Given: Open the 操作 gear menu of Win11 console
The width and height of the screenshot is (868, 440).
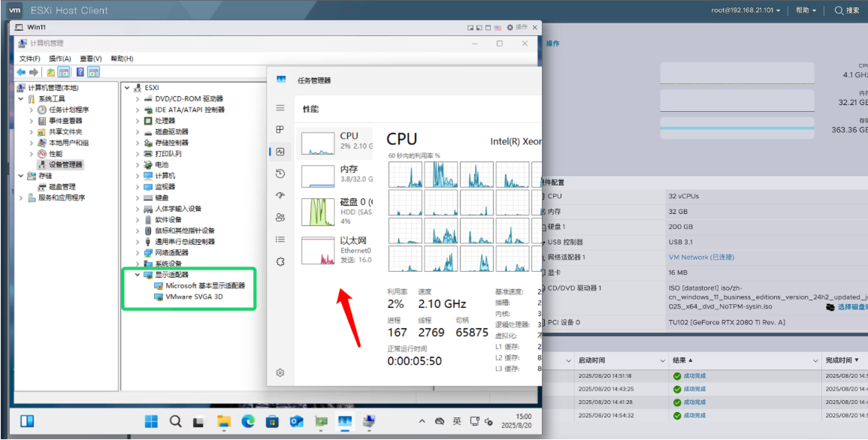Looking at the screenshot, I should (518, 27).
